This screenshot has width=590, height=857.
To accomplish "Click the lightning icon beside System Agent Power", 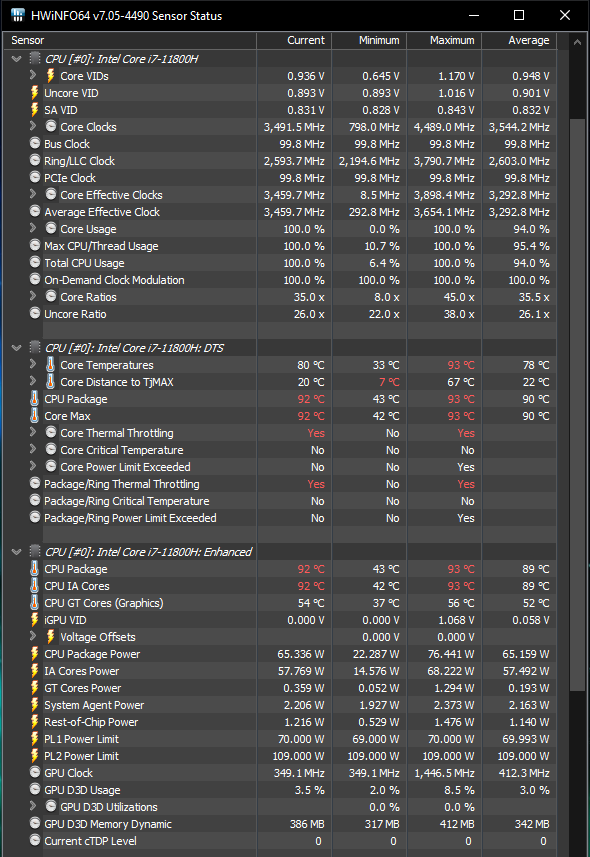I will pos(34,705).
